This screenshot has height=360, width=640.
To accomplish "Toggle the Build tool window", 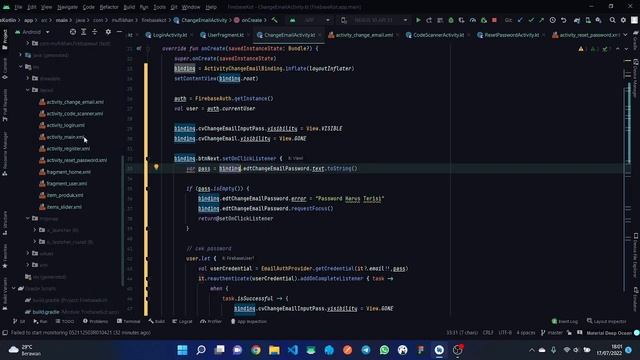I will [x=157, y=321].
